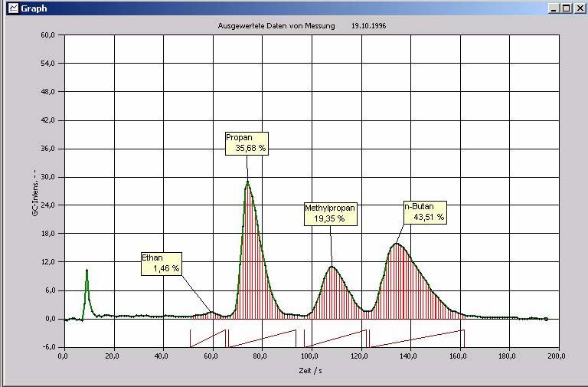The height and width of the screenshot is (387, 588).
Task: Click the apex of the tallest green peak
Action: point(247,182)
